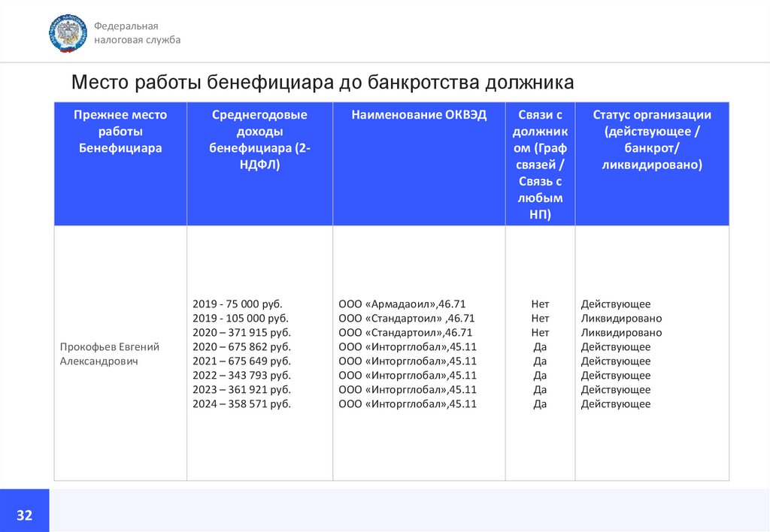This screenshot has height=532, width=770.
Task: Click the income entry '2021 – 675 649 руб.'
Action: pyautogui.click(x=241, y=361)
